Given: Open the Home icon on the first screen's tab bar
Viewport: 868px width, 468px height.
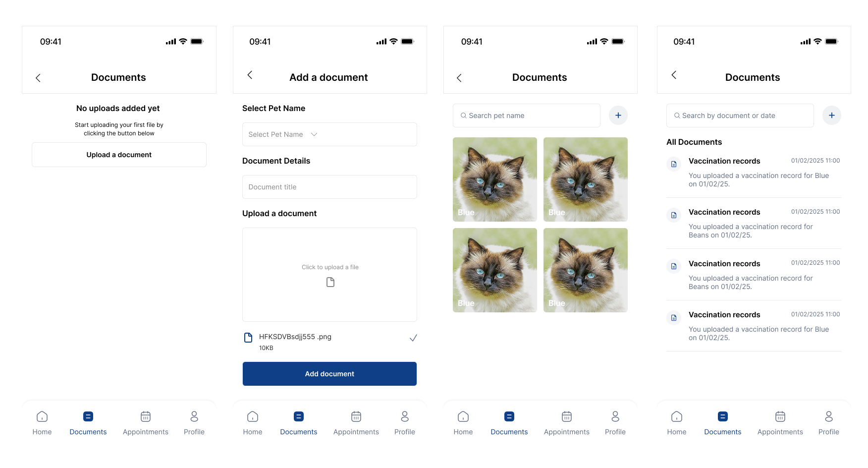Looking at the screenshot, I should click(42, 416).
